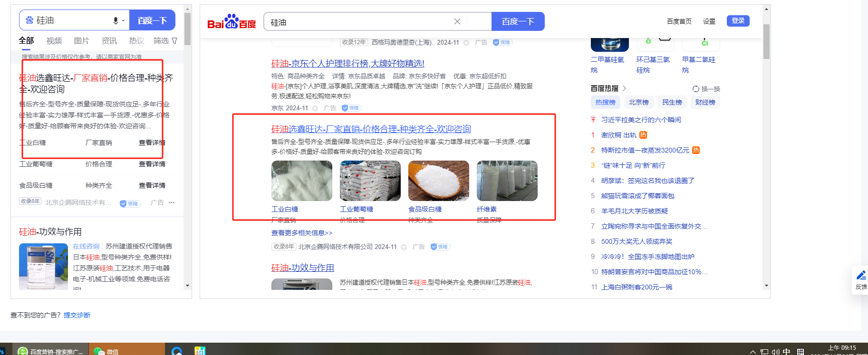Open the 查看详情 link for 工业葡萄糖
This screenshot has width=868, height=355.
click(x=152, y=164)
